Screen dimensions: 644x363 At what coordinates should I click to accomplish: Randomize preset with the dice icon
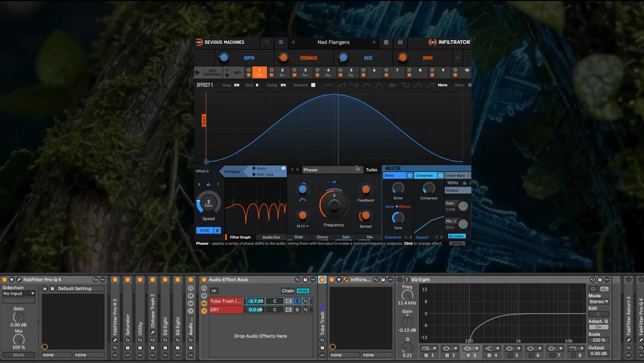(x=386, y=42)
